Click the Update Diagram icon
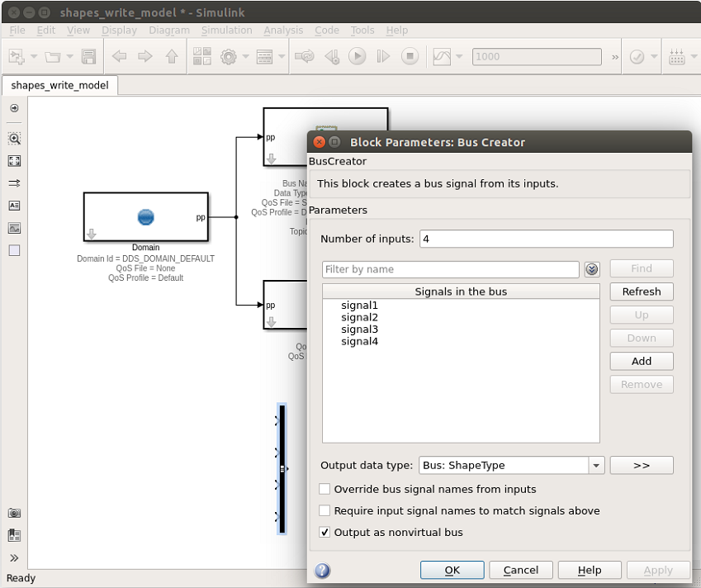Viewport: 701px width, 588px height. 305,56
